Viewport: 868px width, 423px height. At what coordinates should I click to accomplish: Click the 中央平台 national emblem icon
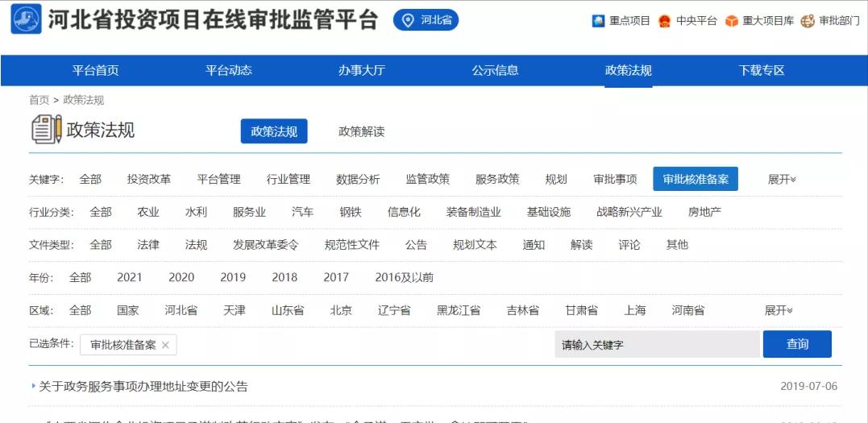(664, 21)
